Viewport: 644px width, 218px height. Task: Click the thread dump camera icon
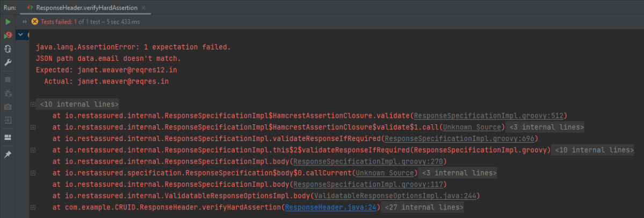point(8,107)
